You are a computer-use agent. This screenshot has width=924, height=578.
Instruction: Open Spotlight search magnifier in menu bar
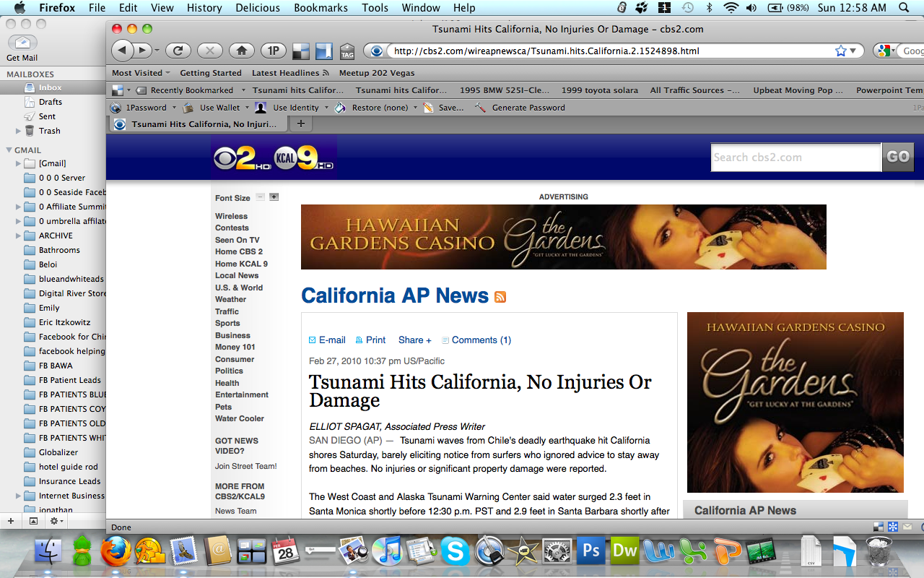905,8
